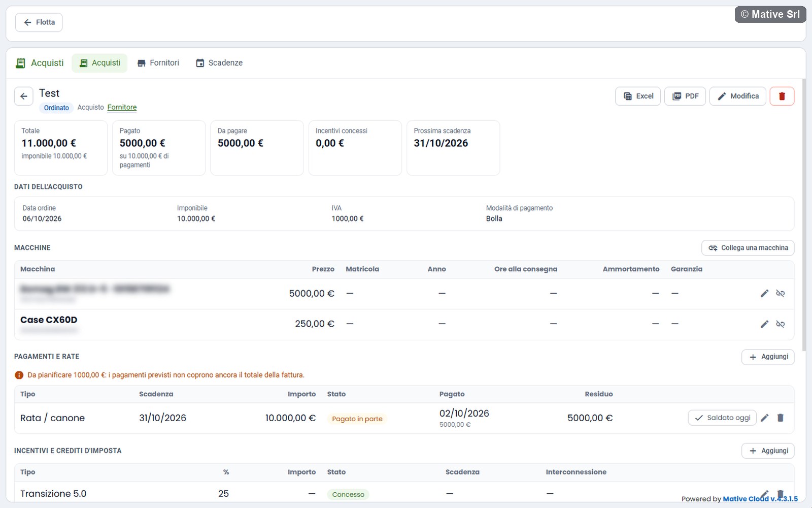Unlink the Case CX60D machine
This screenshot has width=812, height=508.
pyautogui.click(x=781, y=324)
